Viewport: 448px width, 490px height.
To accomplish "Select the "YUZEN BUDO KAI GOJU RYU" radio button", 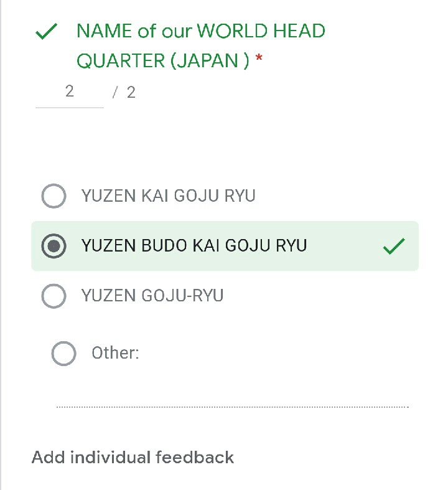I will (x=54, y=246).
